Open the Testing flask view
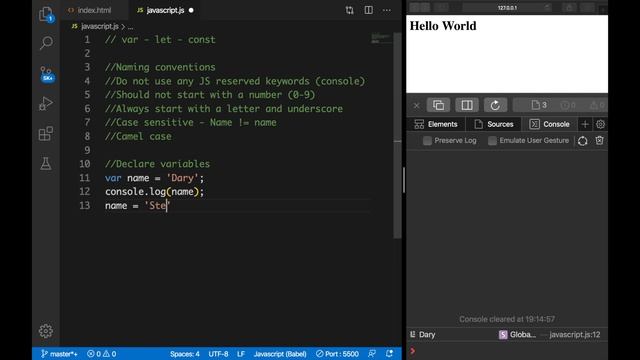The height and width of the screenshot is (360, 640). tap(46, 164)
